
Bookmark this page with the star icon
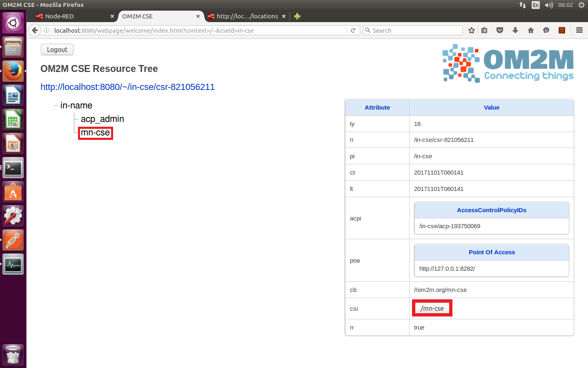[472, 30]
